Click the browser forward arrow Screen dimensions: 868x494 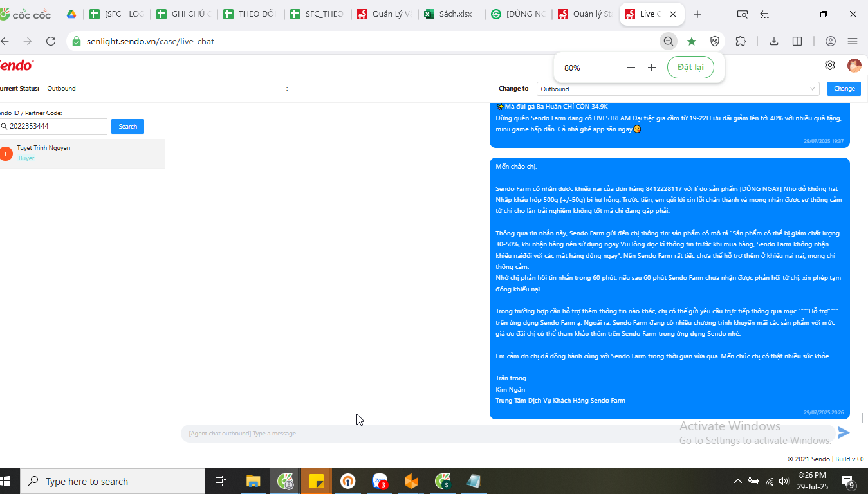[28, 41]
